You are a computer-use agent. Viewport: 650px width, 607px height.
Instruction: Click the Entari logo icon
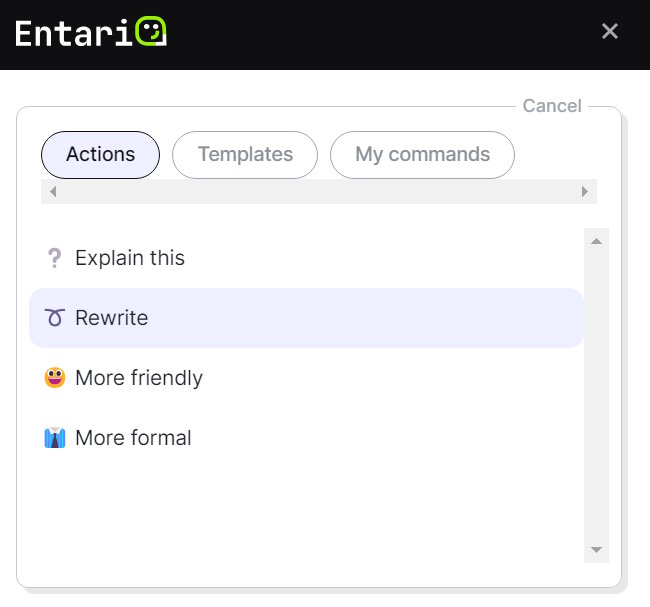click(151, 32)
